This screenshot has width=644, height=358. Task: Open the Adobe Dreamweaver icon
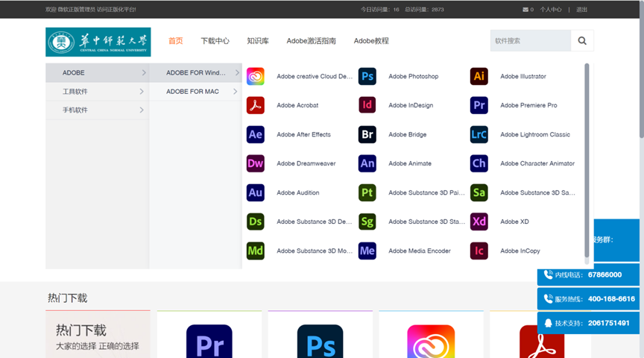coord(256,163)
